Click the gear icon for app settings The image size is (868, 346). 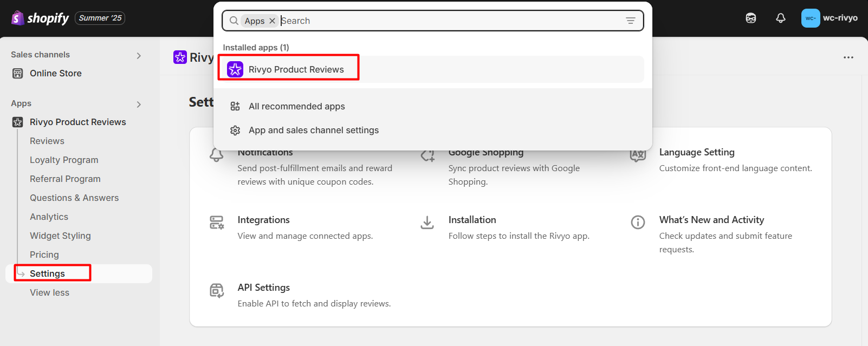click(235, 130)
